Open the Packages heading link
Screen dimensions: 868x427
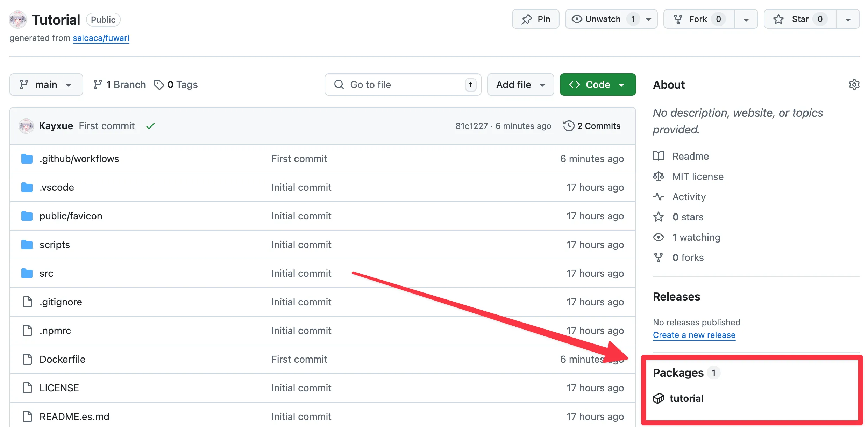click(x=678, y=373)
